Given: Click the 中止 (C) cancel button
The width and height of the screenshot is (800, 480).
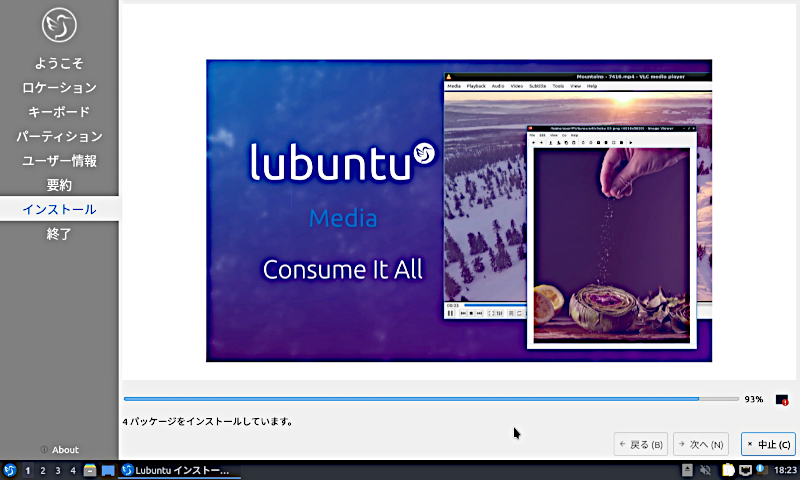Looking at the screenshot, I should click(768, 444).
